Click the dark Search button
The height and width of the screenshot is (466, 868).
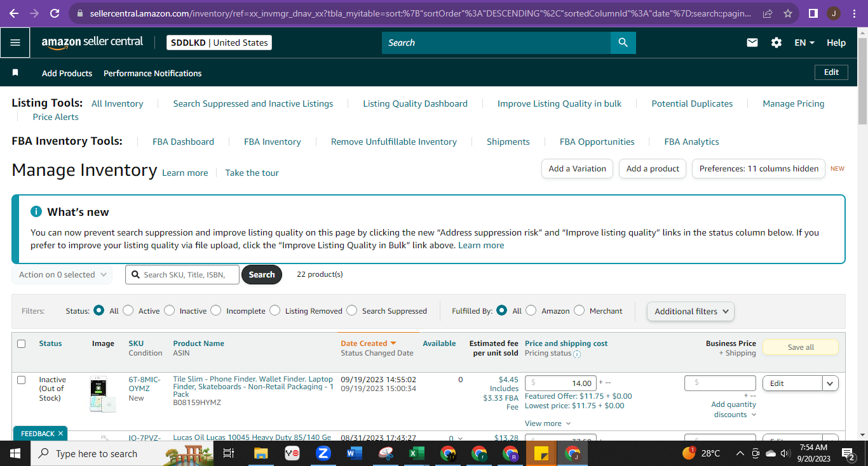262,274
